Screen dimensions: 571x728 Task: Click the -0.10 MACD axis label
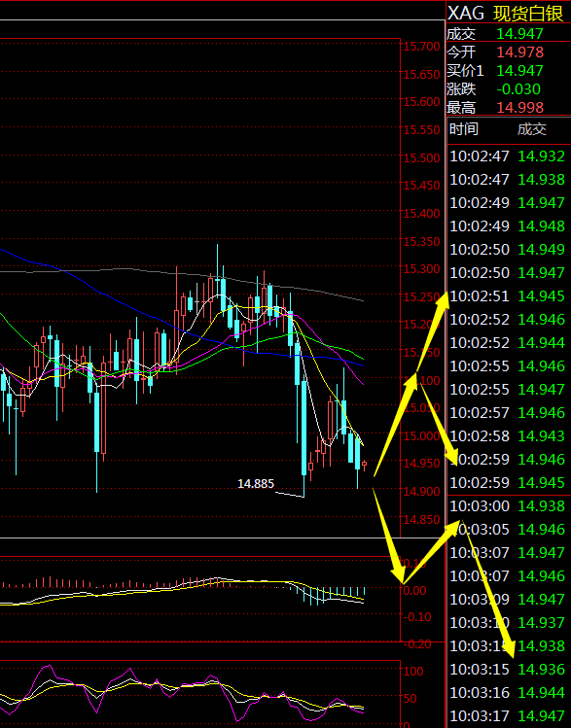[416, 617]
